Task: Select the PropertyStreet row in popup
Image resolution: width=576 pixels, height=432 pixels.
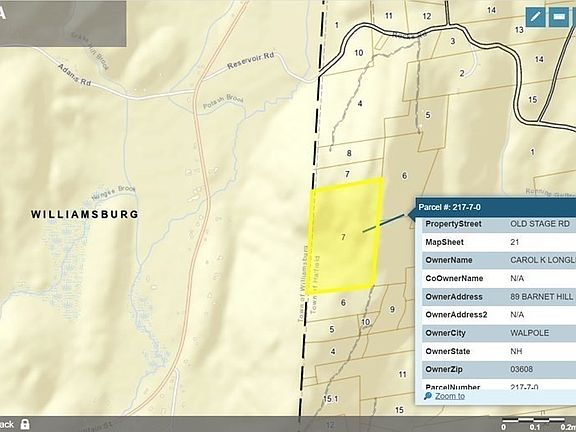Action: [499, 224]
